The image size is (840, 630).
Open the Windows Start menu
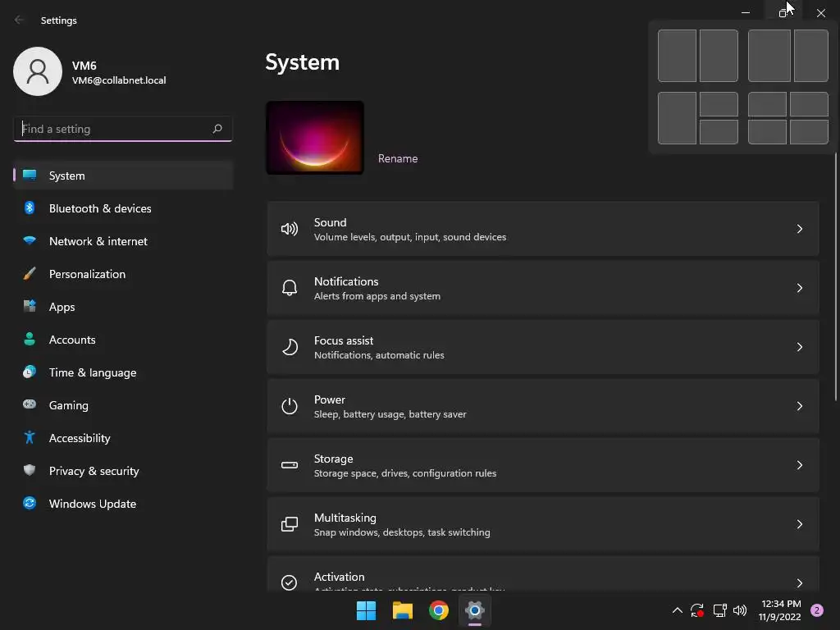coord(367,610)
